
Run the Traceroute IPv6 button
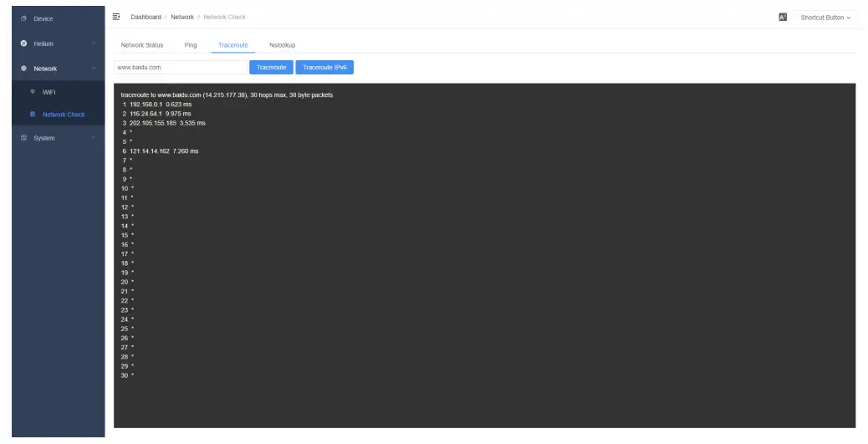[x=324, y=67]
